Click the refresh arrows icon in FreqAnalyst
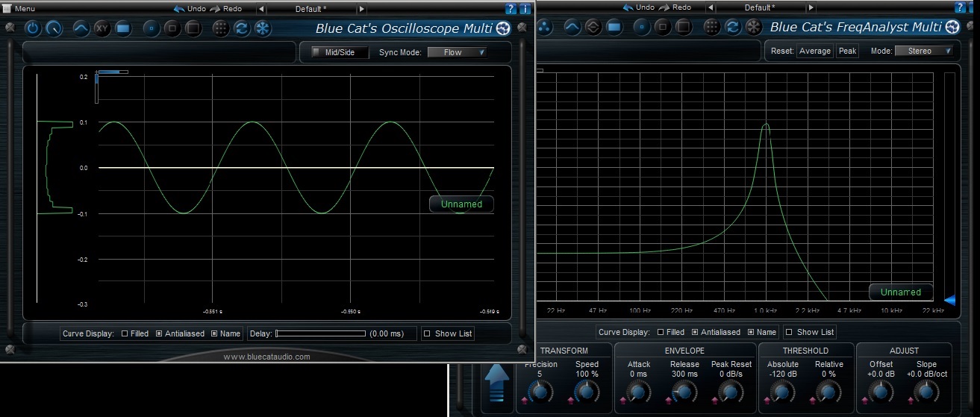This screenshot has width=980, height=417. click(733, 28)
